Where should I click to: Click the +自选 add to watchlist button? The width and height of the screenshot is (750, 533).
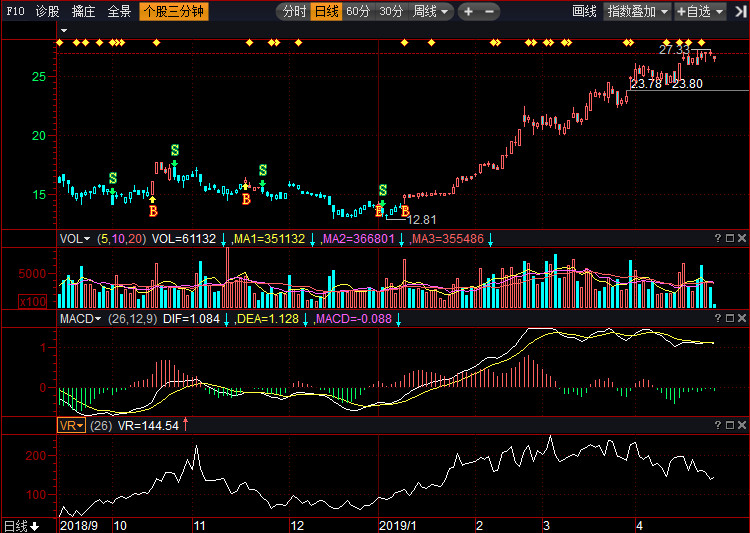click(698, 12)
